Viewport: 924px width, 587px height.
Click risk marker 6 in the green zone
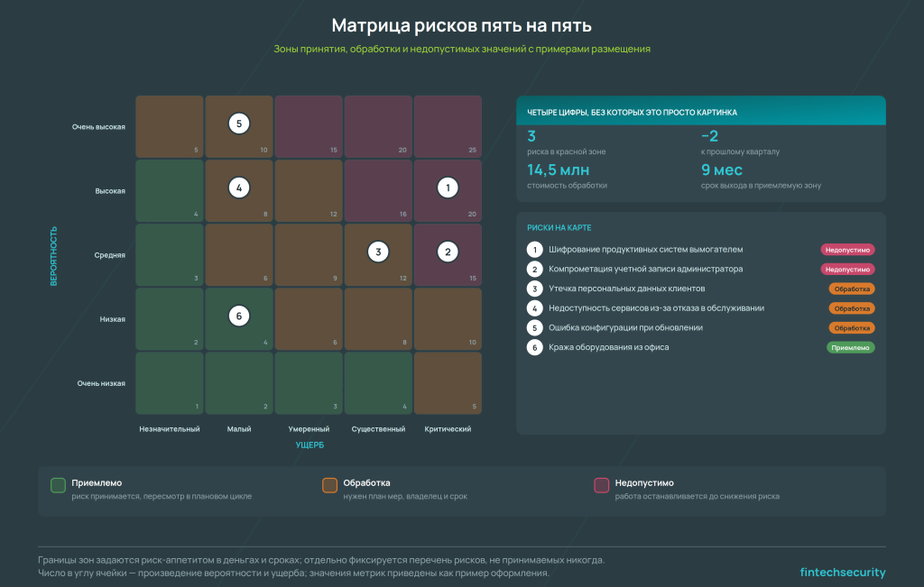[x=238, y=316]
